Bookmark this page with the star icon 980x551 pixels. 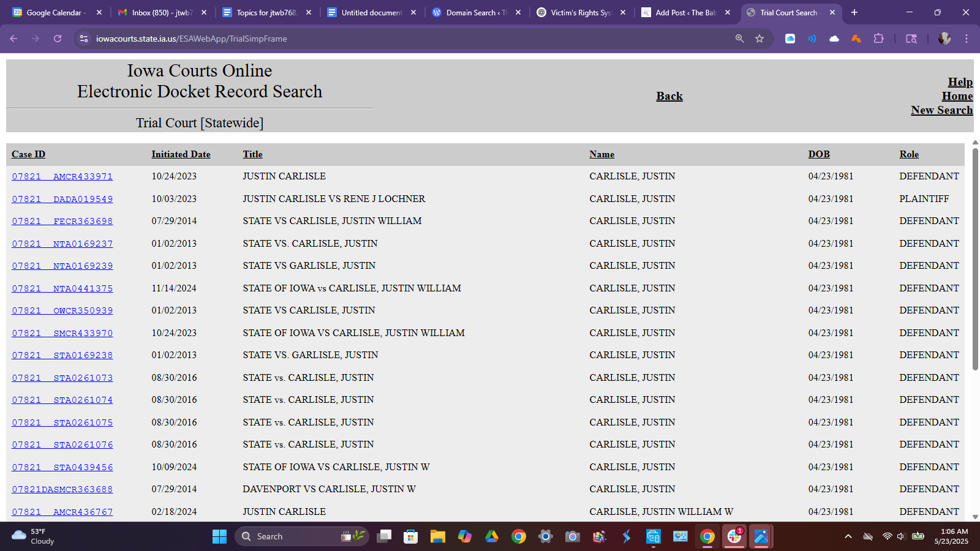[759, 39]
